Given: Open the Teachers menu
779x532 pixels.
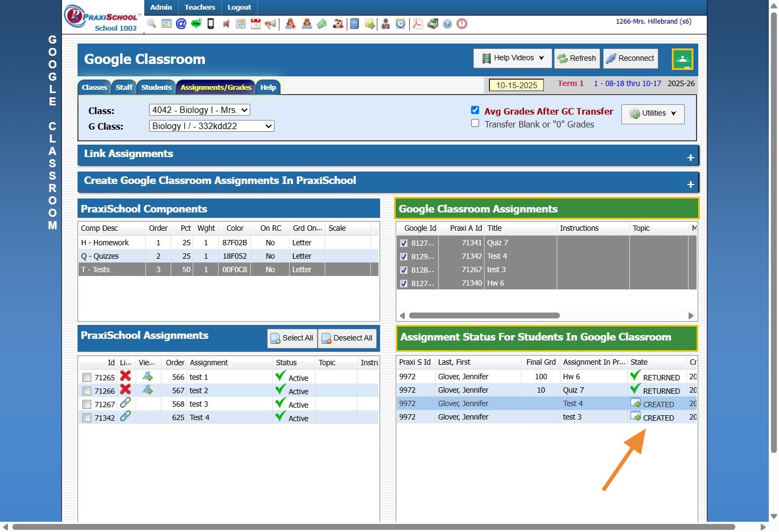Looking at the screenshot, I should click(200, 7).
